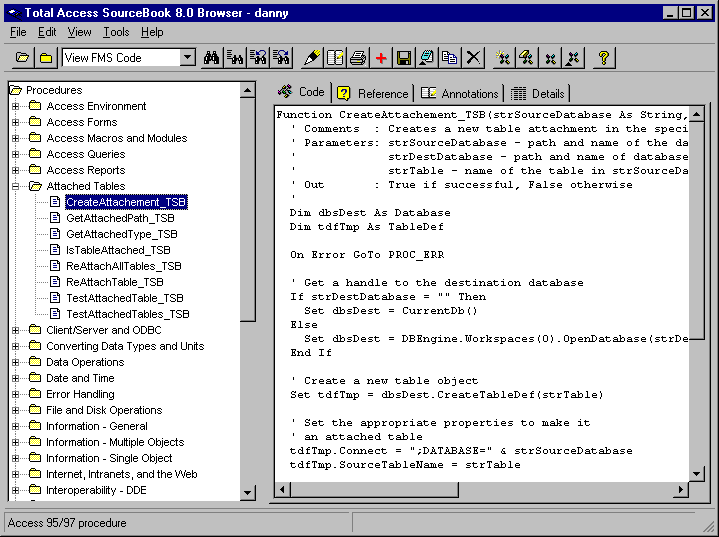Open the Tools menu
719x537 pixels.
click(116, 32)
